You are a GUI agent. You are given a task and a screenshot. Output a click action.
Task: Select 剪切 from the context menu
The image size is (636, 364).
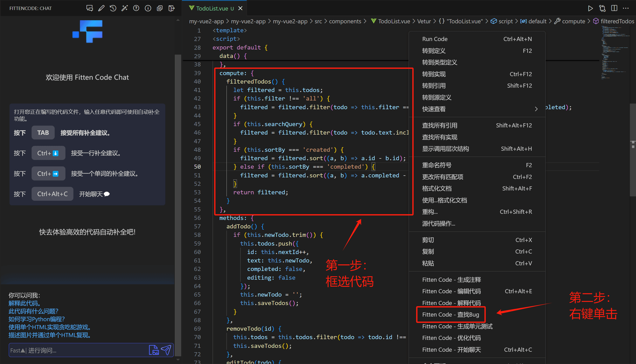pyautogui.click(x=477, y=240)
